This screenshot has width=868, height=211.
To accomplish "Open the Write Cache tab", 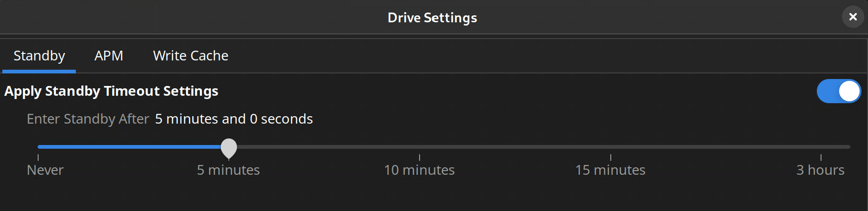I will tap(191, 56).
